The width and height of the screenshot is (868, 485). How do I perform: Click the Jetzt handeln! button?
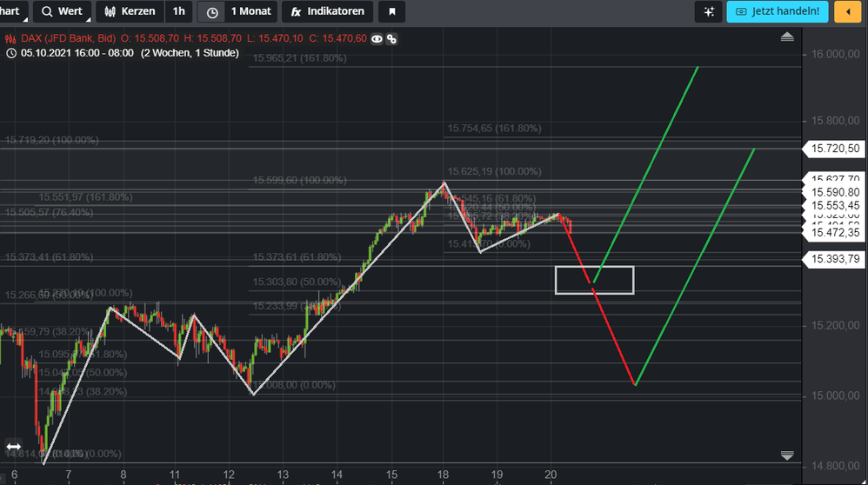(777, 12)
